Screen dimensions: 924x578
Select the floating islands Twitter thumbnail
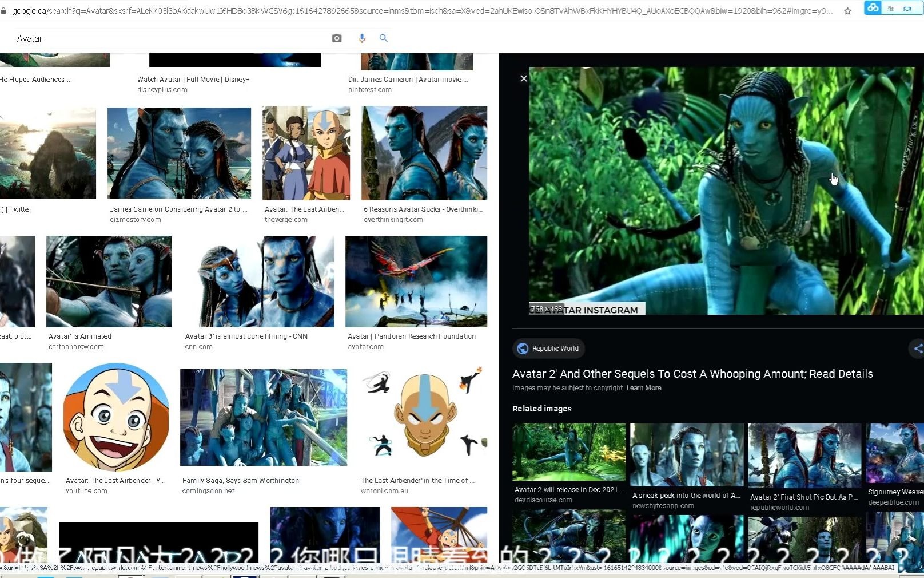[x=48, y=153]
